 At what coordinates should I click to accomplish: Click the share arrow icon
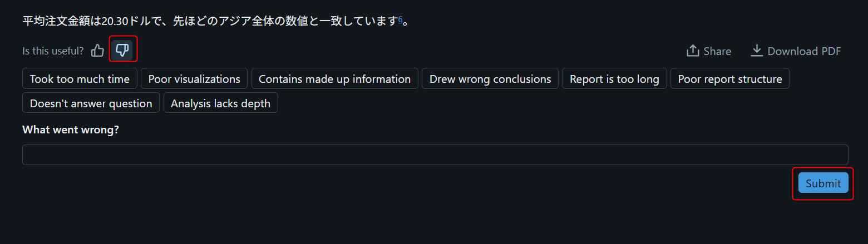coord(693,51)
